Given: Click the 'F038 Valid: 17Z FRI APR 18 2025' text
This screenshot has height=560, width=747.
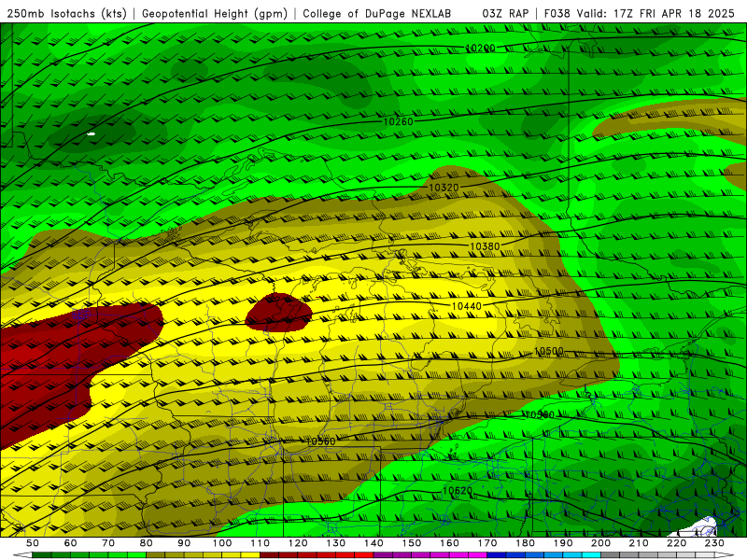Looking at the screenshot, I should click(640, 14).
